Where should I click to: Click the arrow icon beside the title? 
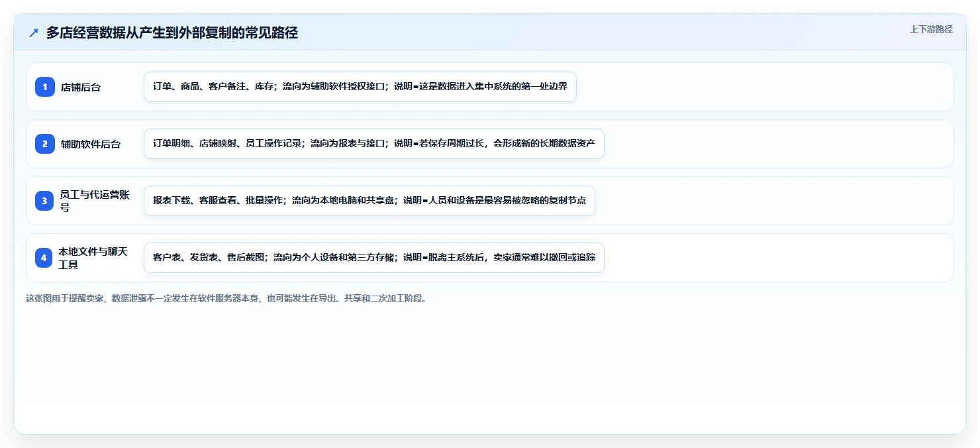(x=34, y=33)
